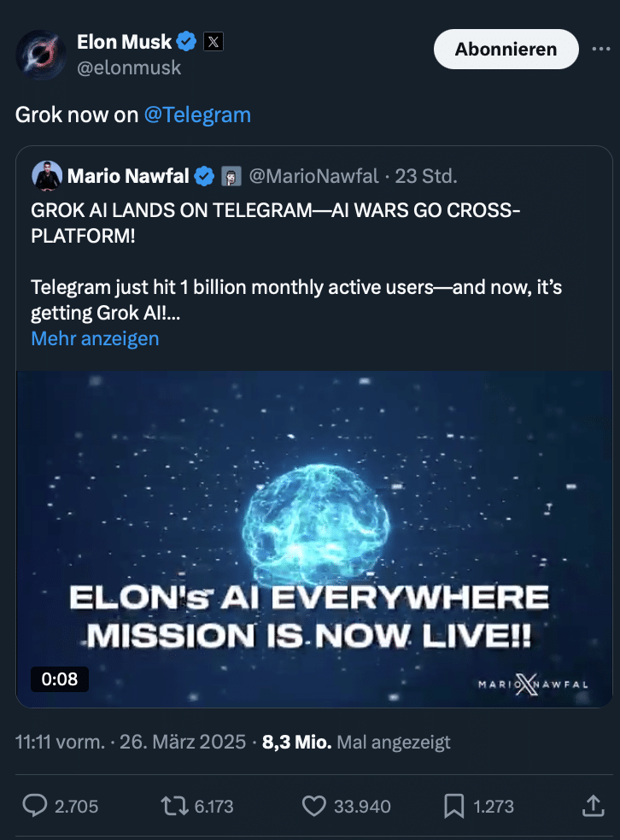Expand quoted post with Mehr anzeigen

(95, 338)
